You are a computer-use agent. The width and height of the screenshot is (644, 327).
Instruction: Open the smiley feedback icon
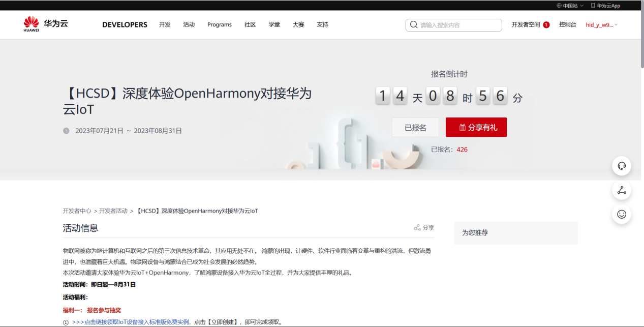[x=621, y=214]
